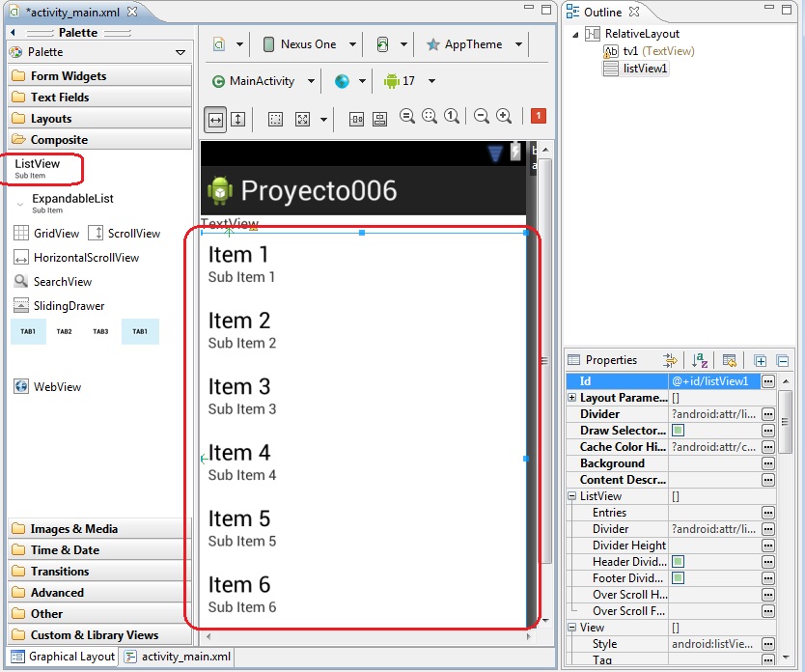805x672 pixels.
Task: Open Custom & Library Views category
Action: tap(99, 635)
